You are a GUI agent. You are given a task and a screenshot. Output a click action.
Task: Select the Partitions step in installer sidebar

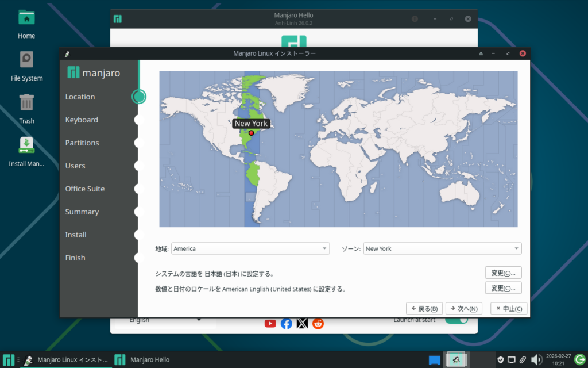[x=82, y=143]
